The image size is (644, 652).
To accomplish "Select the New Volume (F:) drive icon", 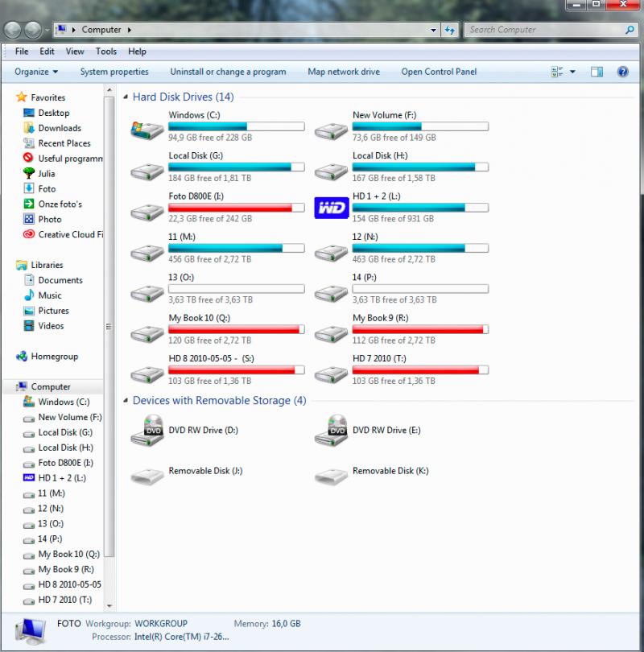I will tap(331, 130).
